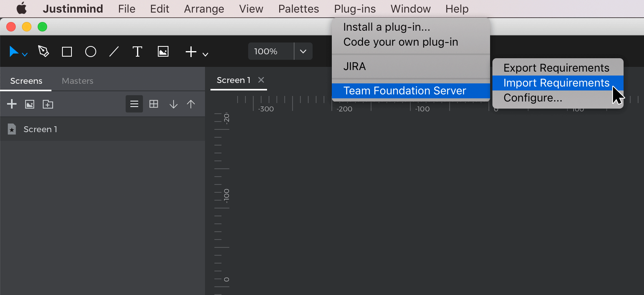This screenshot has height=295, width=644.
Task: Open the Palettes menu
Action: pos(299,9)
